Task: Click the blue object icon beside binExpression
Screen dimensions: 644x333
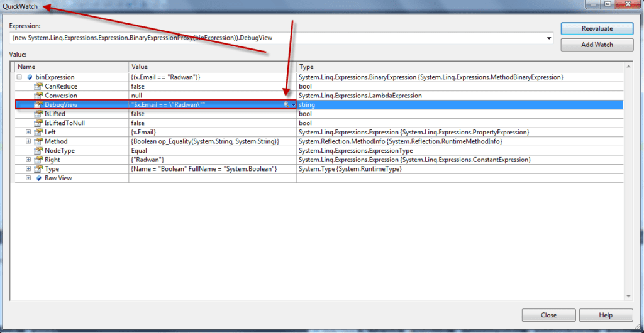Action: pos(30,77)
